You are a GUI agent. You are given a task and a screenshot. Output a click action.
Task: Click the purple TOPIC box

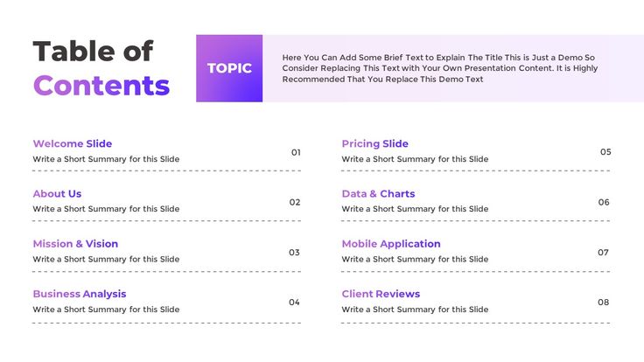click(229, 68)
